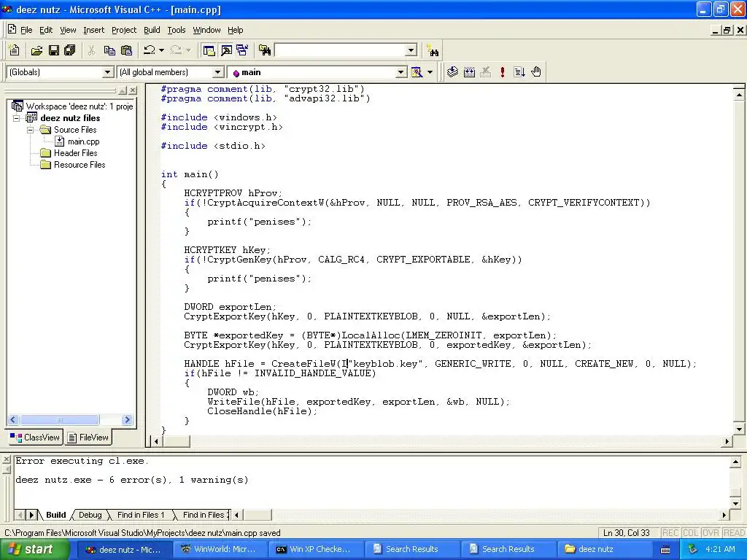Click the binoculars Search icon
Image resolution: width=747 pixels, height=560 pixels.
click(x=433, y=50)
